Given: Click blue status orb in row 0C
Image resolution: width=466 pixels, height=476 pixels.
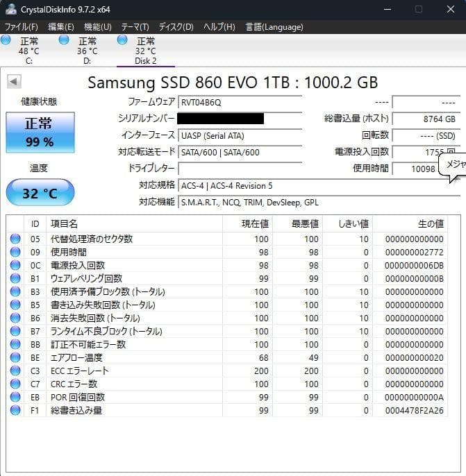Looking at the screenshot, I should 15,265.
